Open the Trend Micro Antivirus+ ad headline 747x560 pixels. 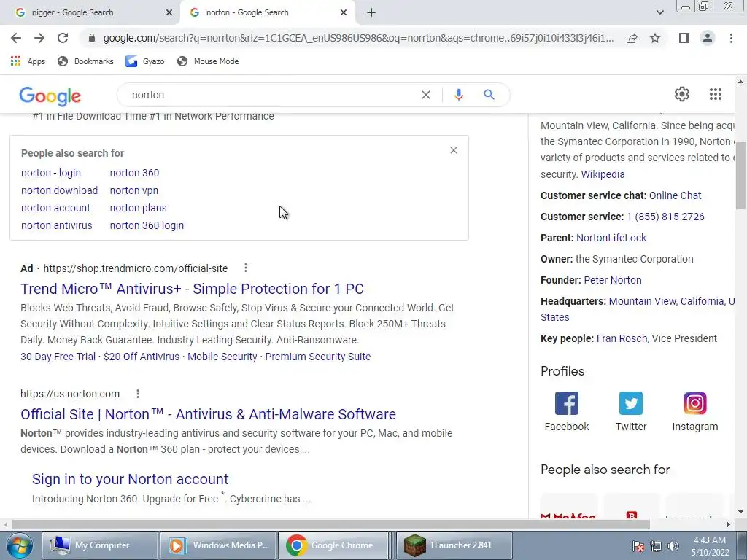point(192,289)
